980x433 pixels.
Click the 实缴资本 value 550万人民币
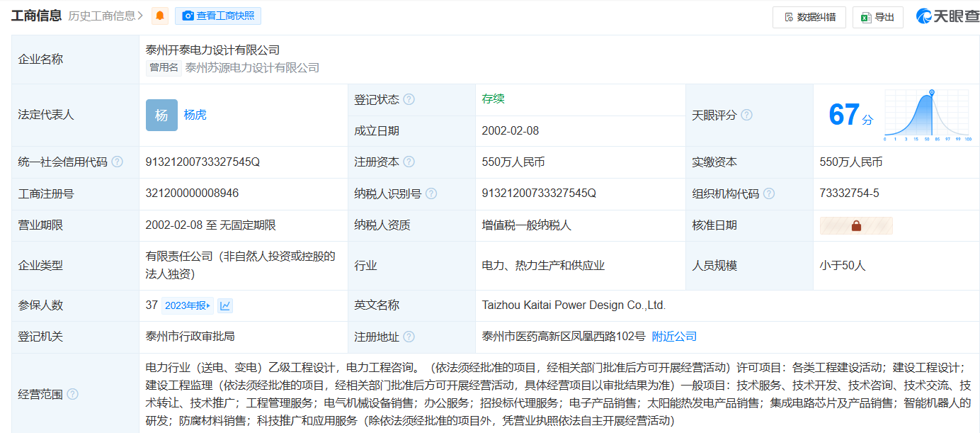[x=851, y=162]
